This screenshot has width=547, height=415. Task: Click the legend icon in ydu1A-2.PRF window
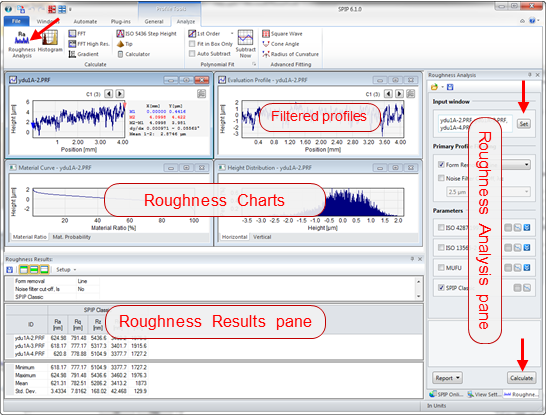point(201,93)
